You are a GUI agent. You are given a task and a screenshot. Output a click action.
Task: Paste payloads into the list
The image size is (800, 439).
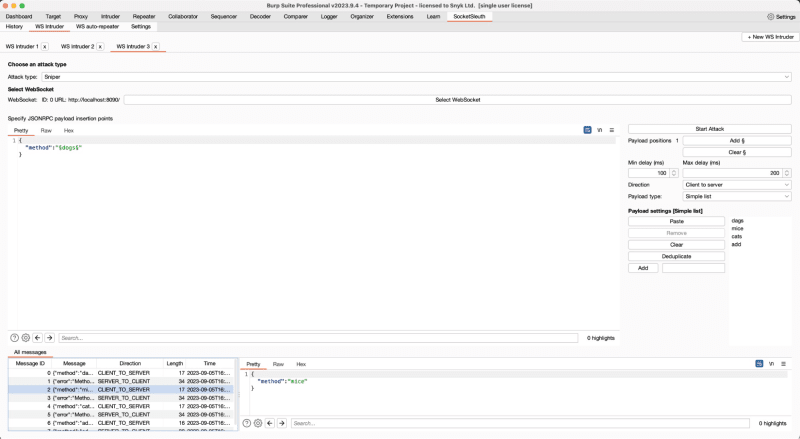(676, 222)
